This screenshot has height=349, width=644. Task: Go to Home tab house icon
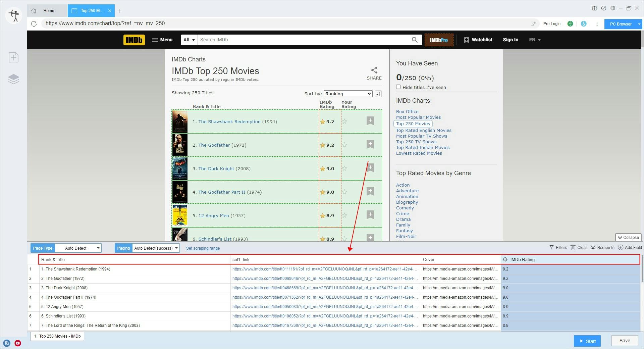34,11
